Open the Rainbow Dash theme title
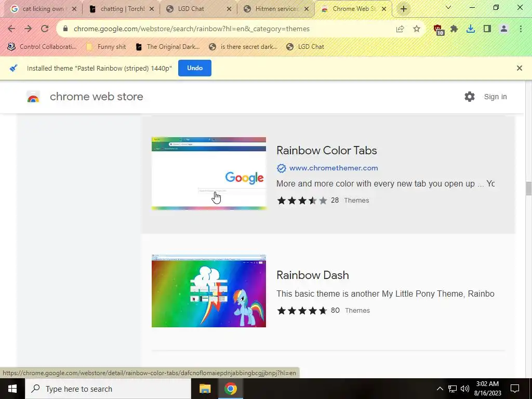The image size is (532, 399). coord(312,275)
